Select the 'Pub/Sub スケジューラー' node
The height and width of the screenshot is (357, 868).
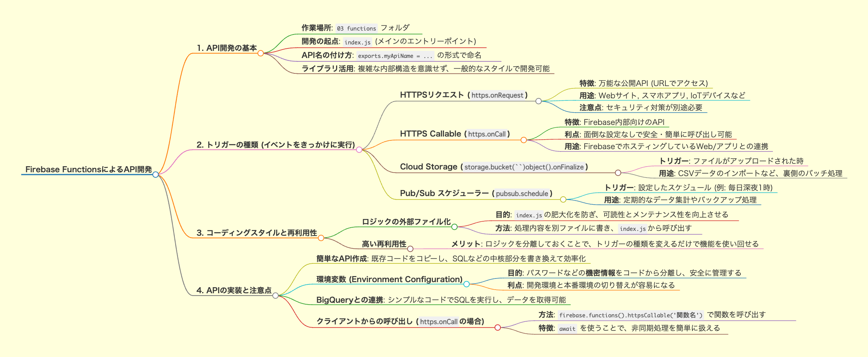click(476, 193)
